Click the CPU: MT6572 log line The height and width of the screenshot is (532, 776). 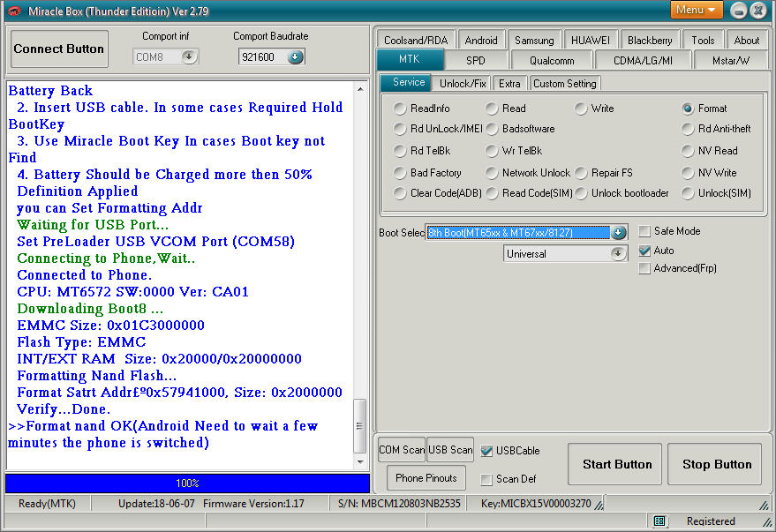(x=132, y=292)
